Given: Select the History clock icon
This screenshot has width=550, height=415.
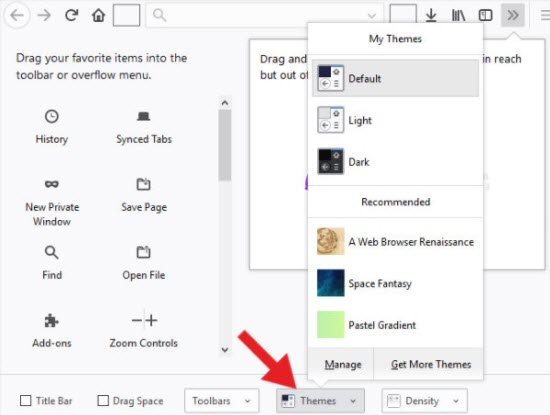Looking at the screenshot, I should tap(52, 116).
